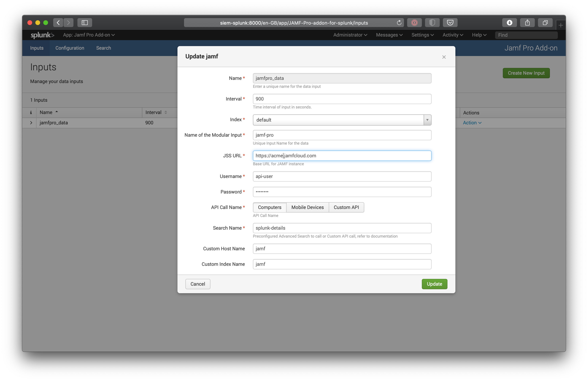Click the 1Password extension icon
The height and width of the screenshot is (381, 588).
click(x=414, y=23)
